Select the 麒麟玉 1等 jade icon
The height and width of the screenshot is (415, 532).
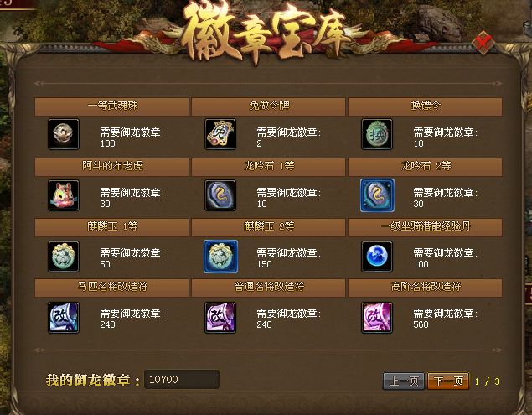coord(64,257)
